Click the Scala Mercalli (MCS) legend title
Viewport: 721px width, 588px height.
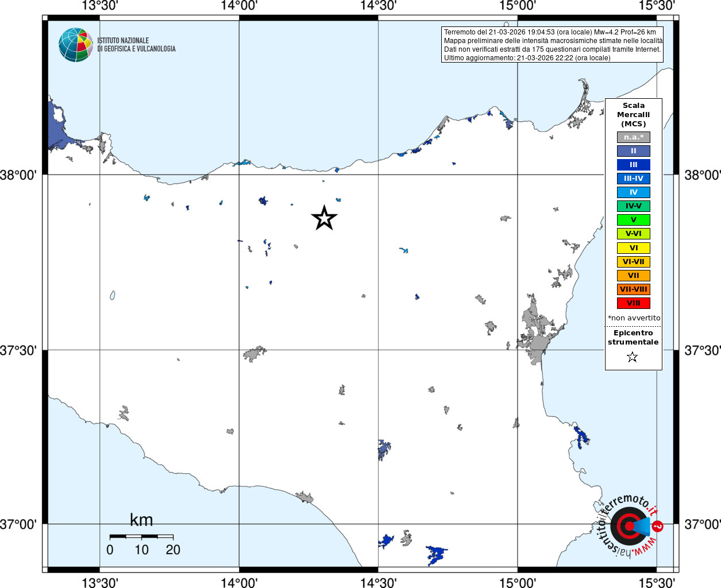[x=634, y=115]
